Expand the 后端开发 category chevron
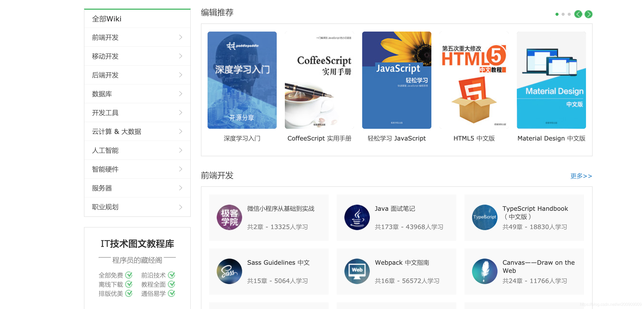This screenshot has height=309, width=644. (181, 75)
